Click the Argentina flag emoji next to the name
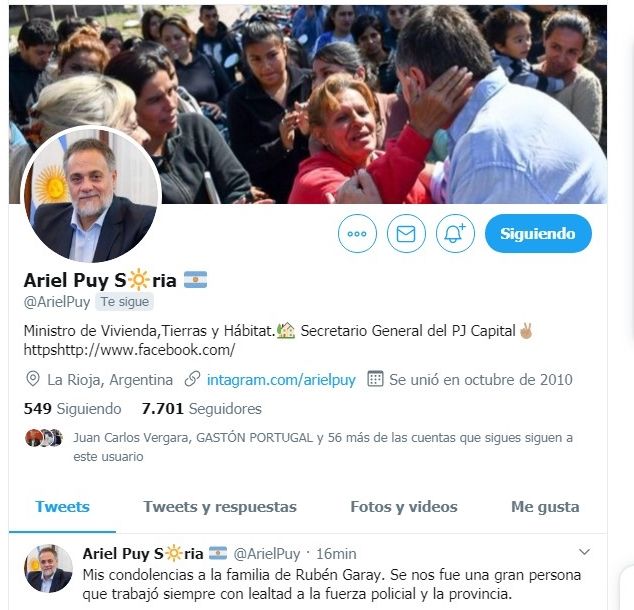Screen dimensions: 634x610 pos(195,280)
